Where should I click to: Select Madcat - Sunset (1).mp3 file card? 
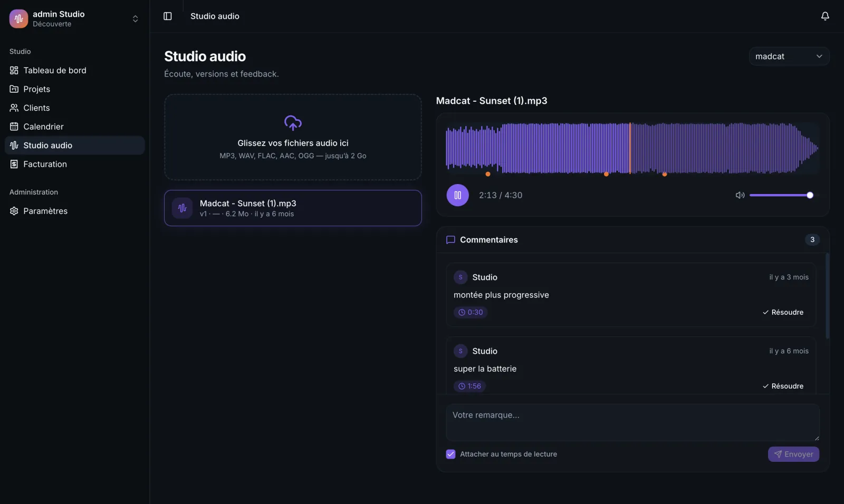click(293, 208)
